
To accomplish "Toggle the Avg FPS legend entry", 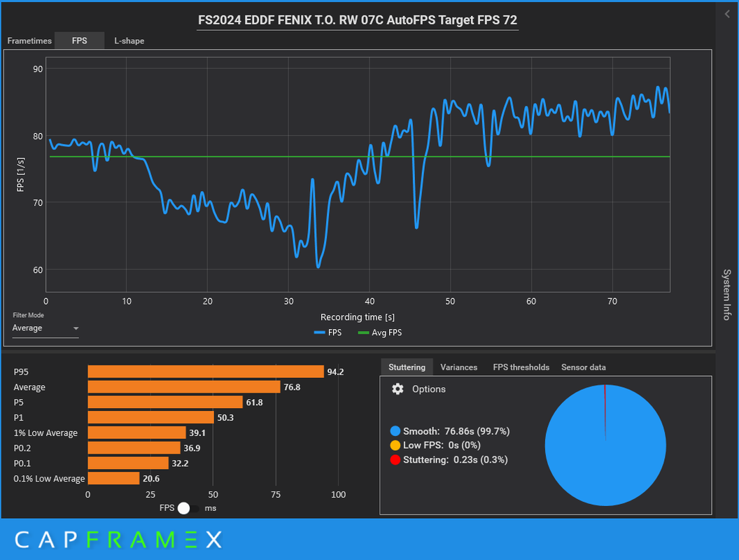I will point(380,332).
